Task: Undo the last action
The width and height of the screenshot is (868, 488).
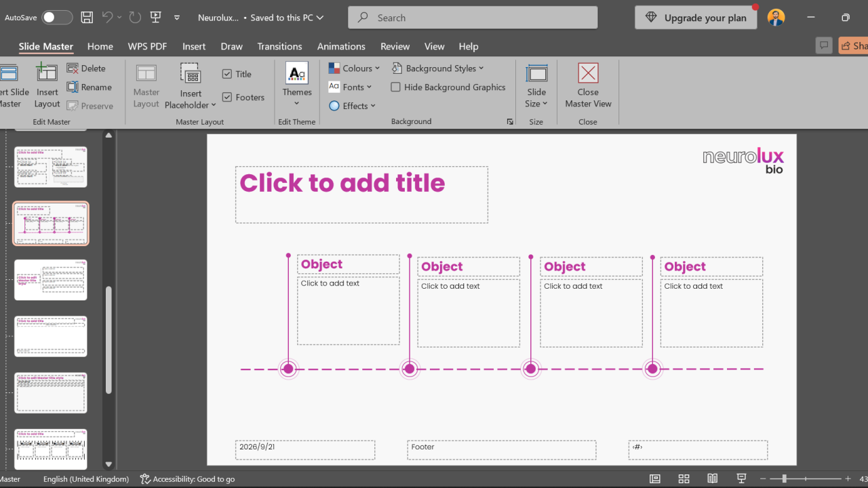Action: (x=107, y=18)
